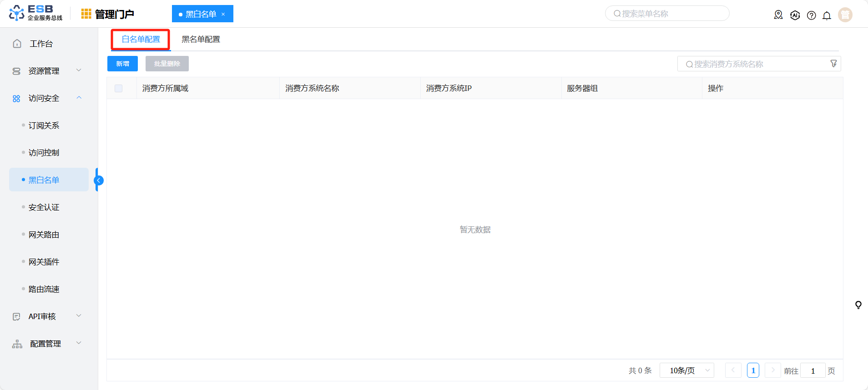The height and width of the screenshot is (390, 868).
Task: Click the user avatar icon
Action: (x=845, y=15)
